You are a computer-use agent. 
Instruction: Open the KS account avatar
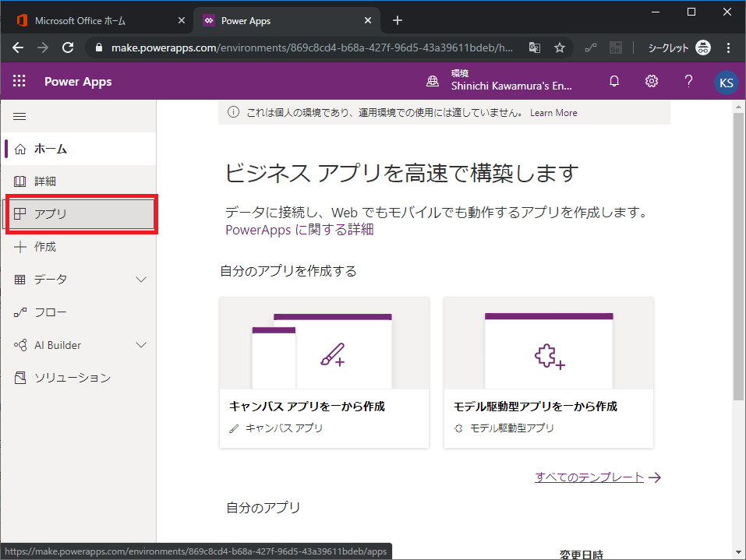pyautogui.click(x=726, y=83)
